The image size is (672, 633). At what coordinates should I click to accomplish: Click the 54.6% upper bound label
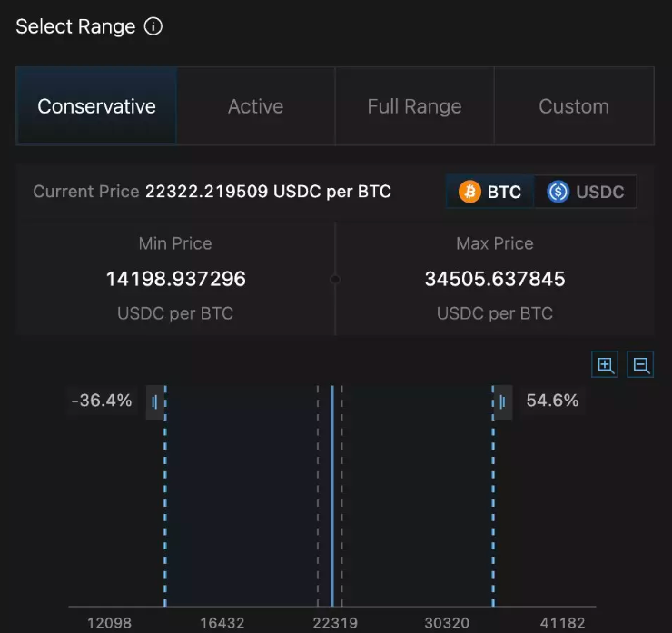pos(552,401)
